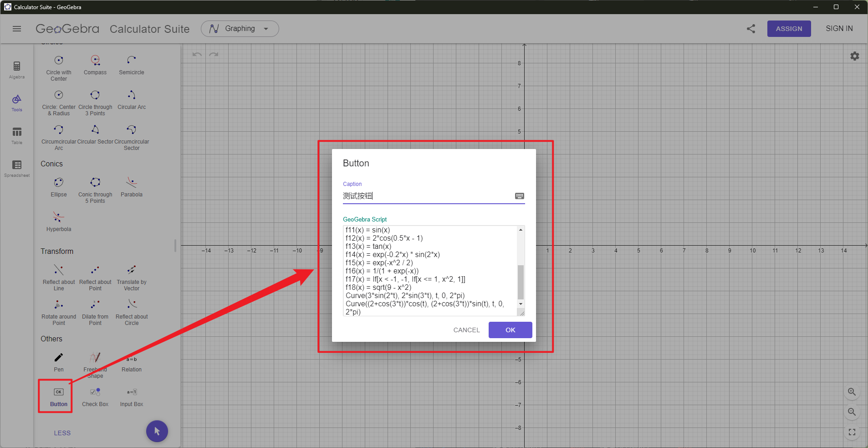
Task: Click CANCEL in the Button dialog
Action: 466,330
